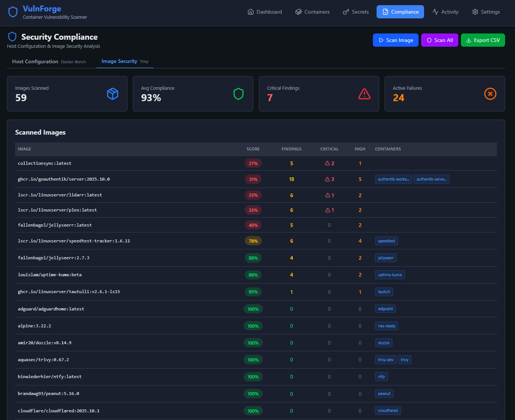This screenshot has height=420, width=515.
Task: Open the Activity page
Action: click(x=445, y=12)
